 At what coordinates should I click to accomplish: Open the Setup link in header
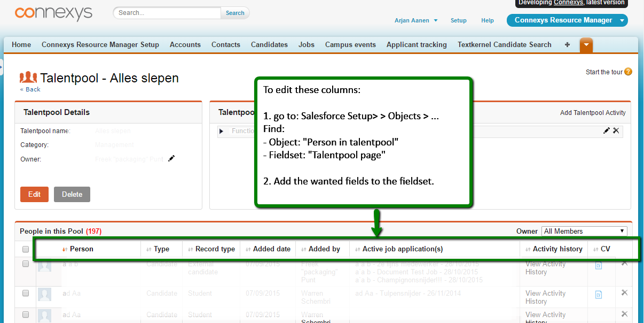point(459,20)
